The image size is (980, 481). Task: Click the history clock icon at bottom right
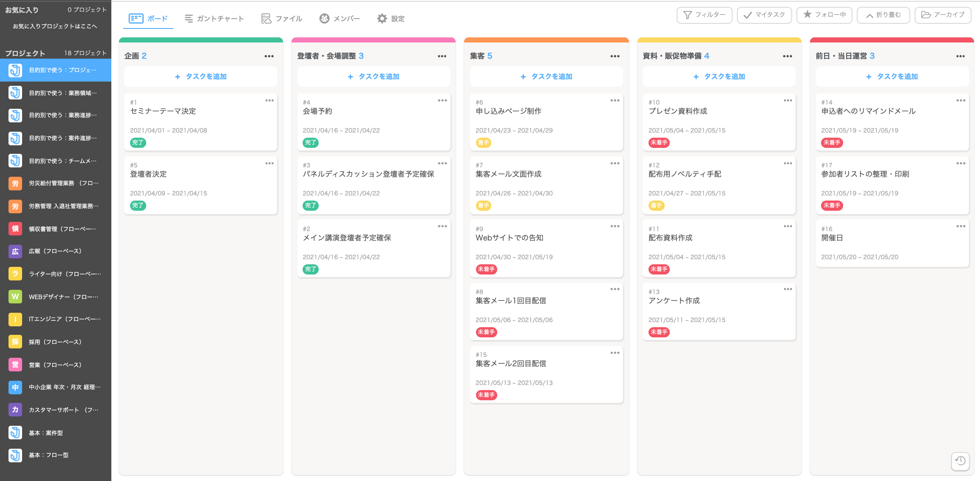pyautogui.click(x=960, y=461)
